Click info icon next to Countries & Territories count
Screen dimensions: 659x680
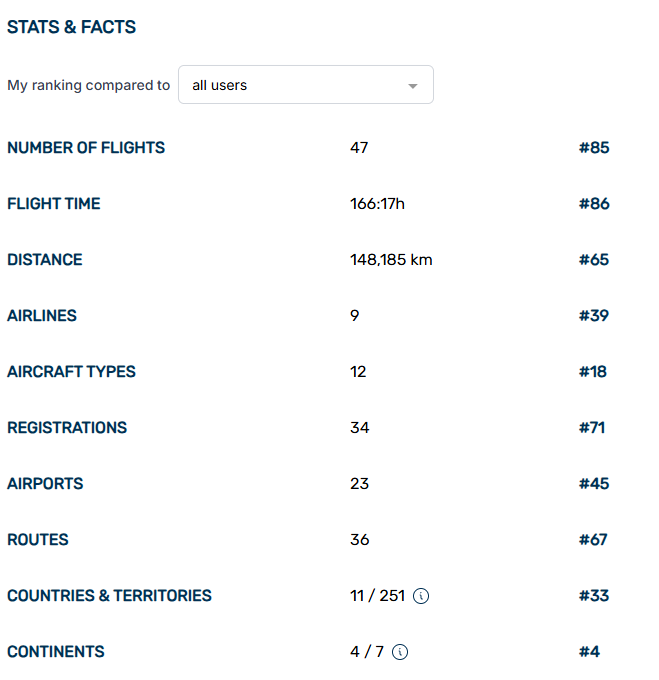(421, 596)
